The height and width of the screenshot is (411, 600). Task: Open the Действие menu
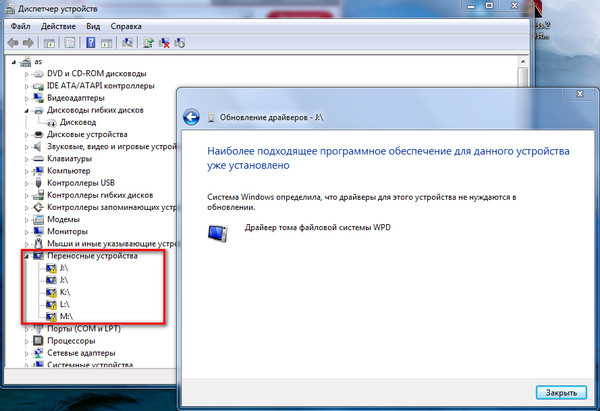[58, 26]
